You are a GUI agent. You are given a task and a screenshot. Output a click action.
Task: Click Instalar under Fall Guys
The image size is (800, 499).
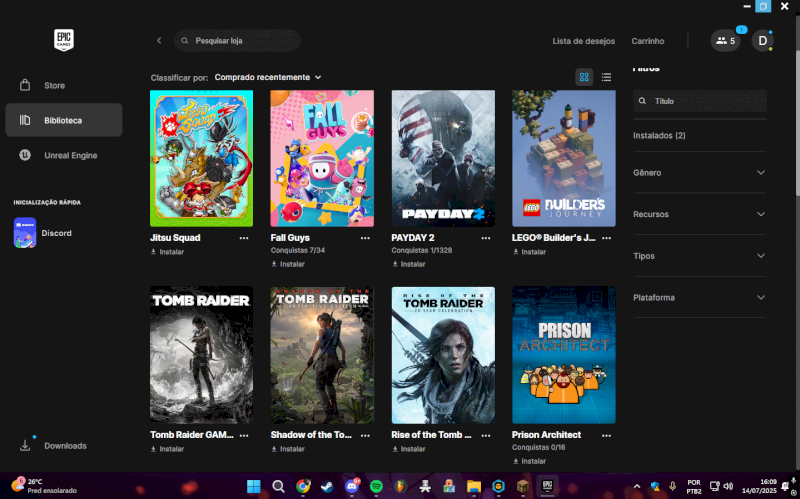click(x=288, y=264)
